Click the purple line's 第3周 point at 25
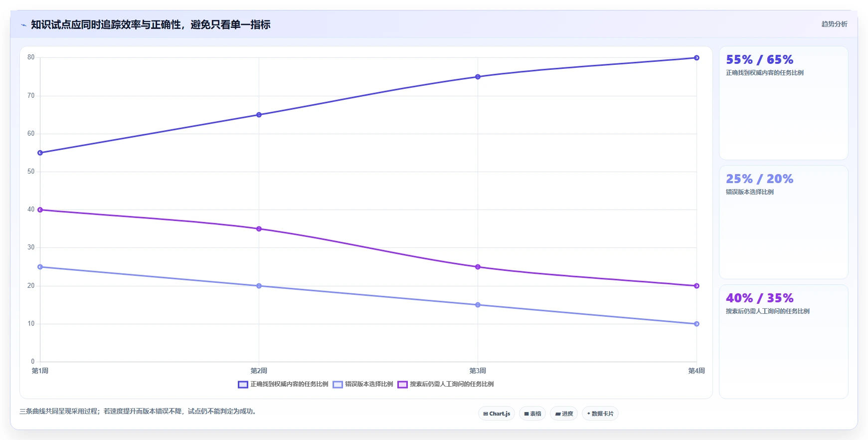This screenshot has height=440, width=868. tap(478, 267)
